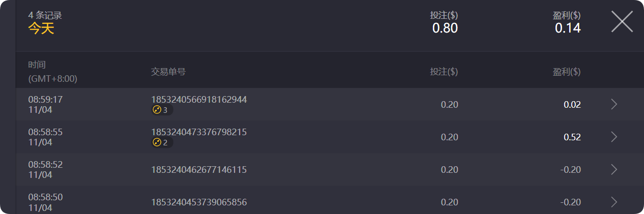The height and width of the screenshot is (214, 644).
Task: Click the 交易单号 column header
Action: pyautogui.click(x=168, y=72)
